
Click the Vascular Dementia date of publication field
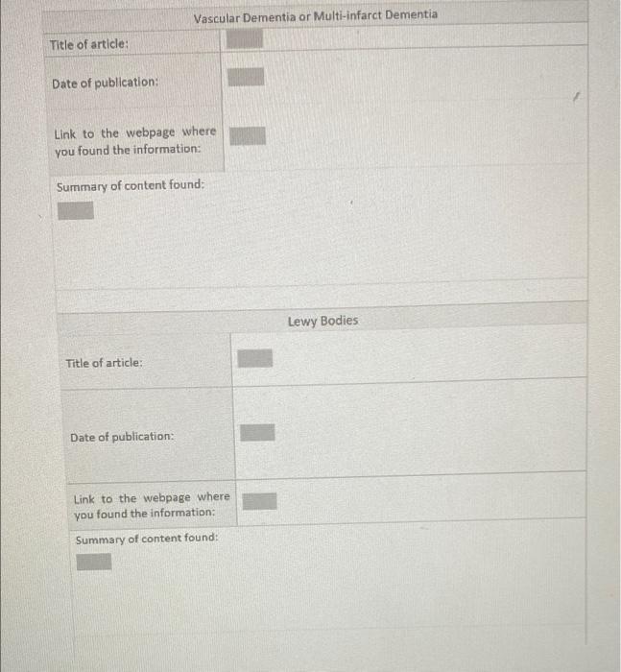pos(246,77)
